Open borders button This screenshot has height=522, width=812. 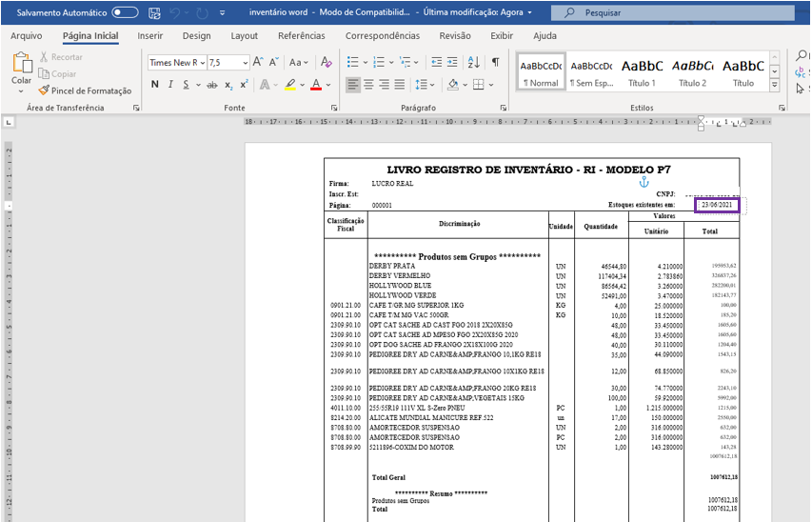479,85
